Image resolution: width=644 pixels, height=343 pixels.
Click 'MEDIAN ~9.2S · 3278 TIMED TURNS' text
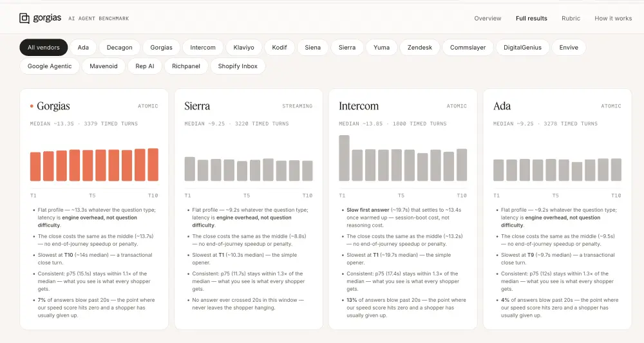(x=545, y=124)
